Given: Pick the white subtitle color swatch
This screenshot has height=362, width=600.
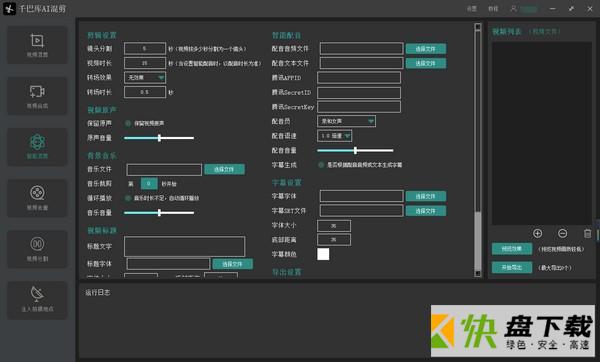Looking at the screenshot, I should (323, 254).
